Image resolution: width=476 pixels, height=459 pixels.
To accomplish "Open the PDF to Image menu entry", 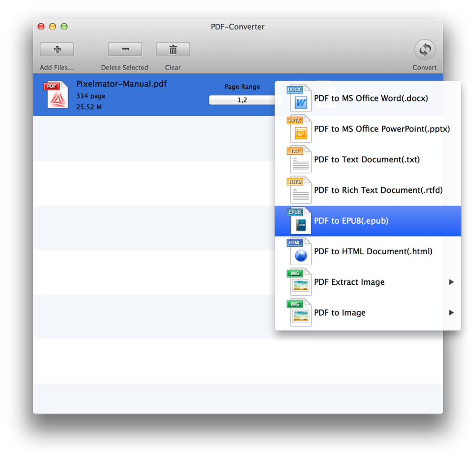I will pyautogui.click(x=340, y=312).
